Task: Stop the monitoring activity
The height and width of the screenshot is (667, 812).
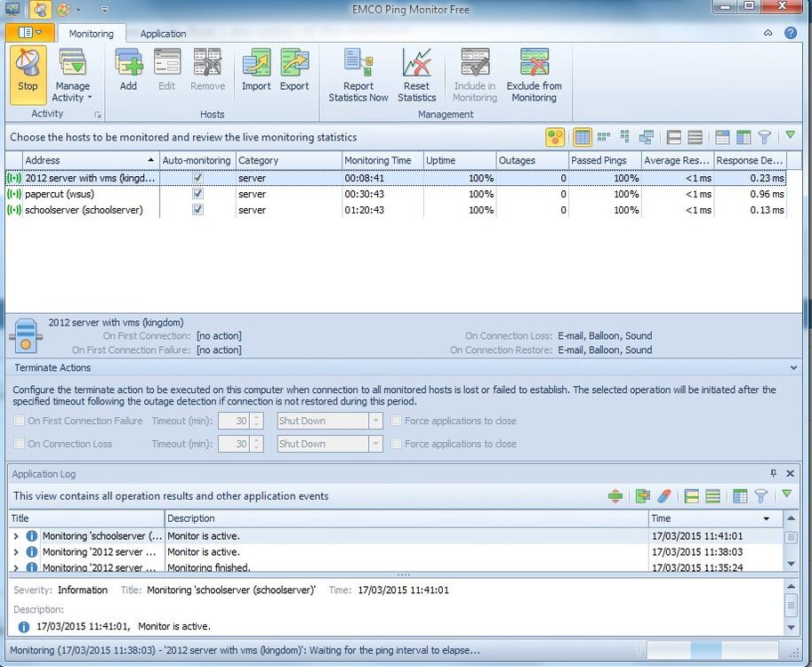Action: (x=28, y=75)
